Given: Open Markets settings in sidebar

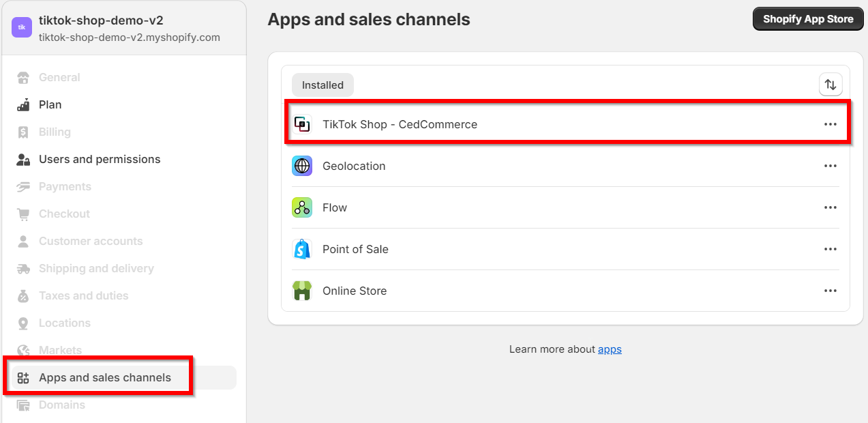Looking at the screenshot, I should click(60, 350).
